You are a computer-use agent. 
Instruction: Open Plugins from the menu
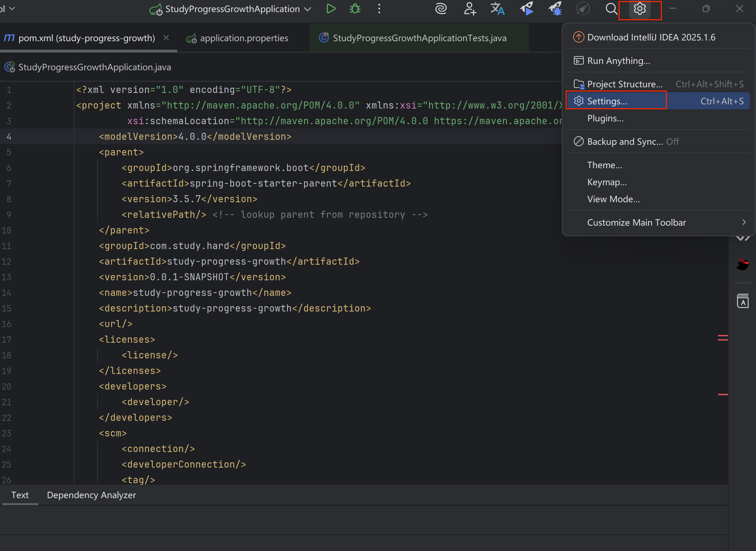click(605, 118)
